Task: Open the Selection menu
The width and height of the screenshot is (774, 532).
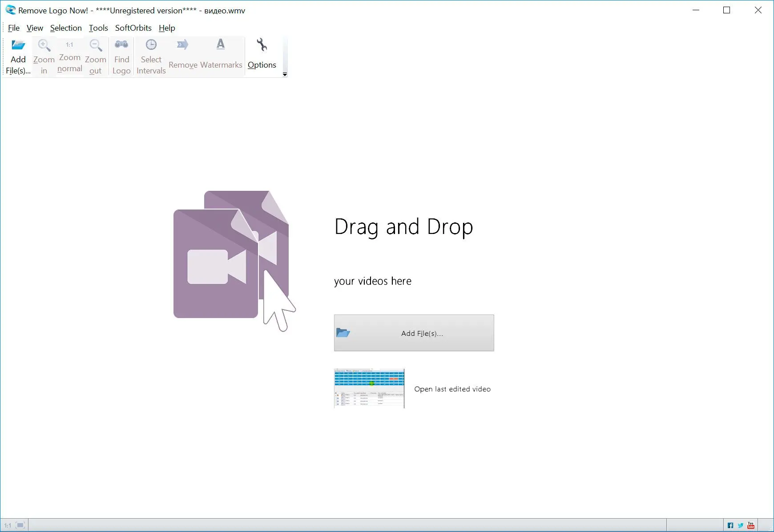Action: click(66, 28)
